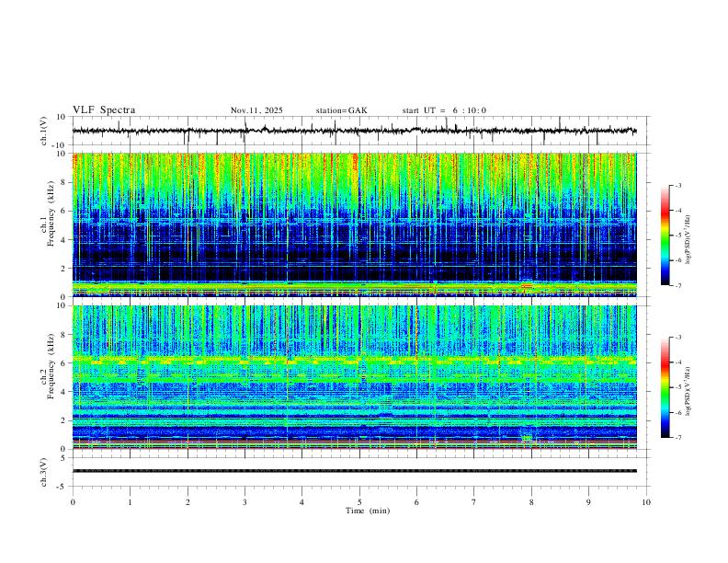The height and width of the screenshot is (563, 728).
Task: Click the "Time (min)" axis label
Action: point(368,511)
